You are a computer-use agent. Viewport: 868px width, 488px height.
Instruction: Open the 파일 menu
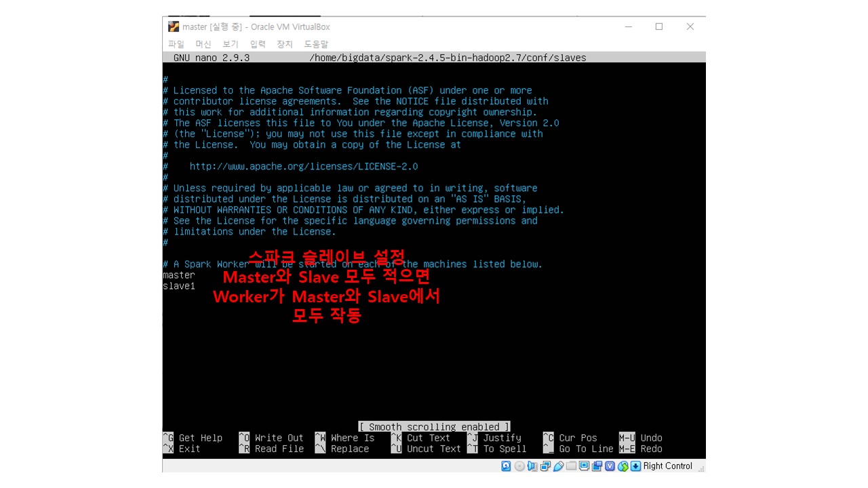(x=176, y=44)
